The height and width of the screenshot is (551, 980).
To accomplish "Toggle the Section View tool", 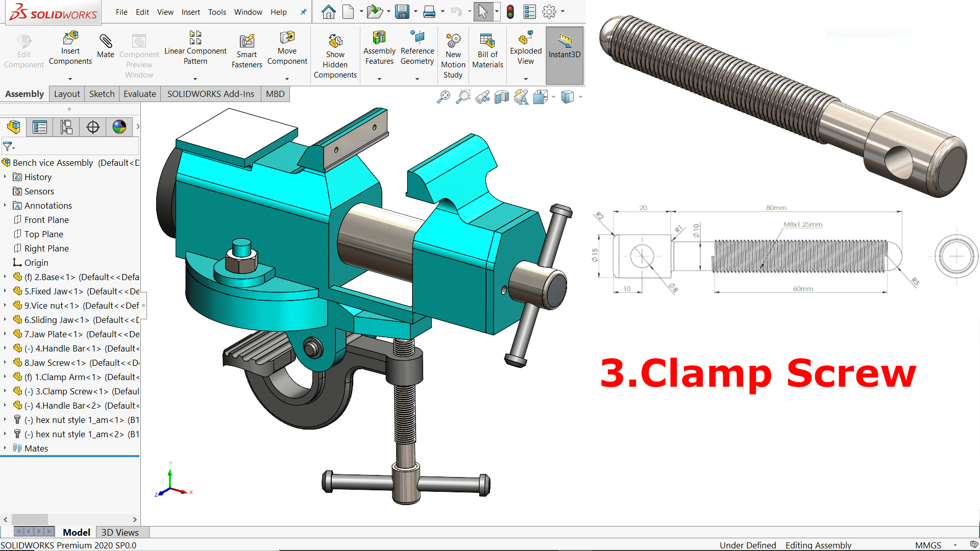I will click(502, 96).
